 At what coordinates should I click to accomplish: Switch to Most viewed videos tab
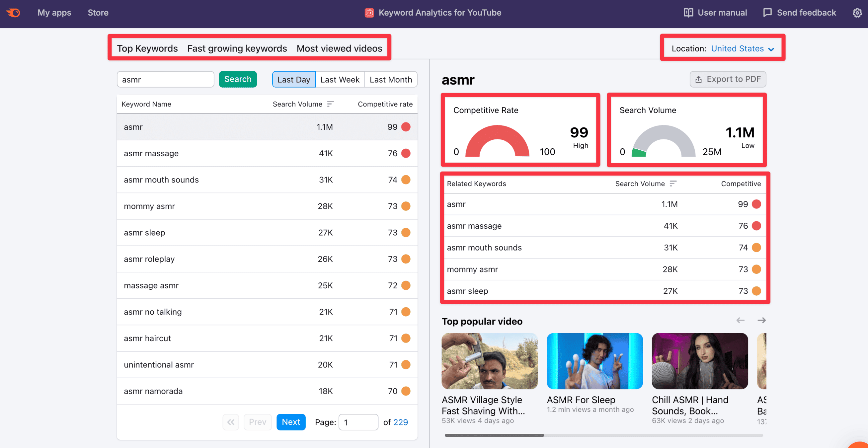click(x=339, y=48)
